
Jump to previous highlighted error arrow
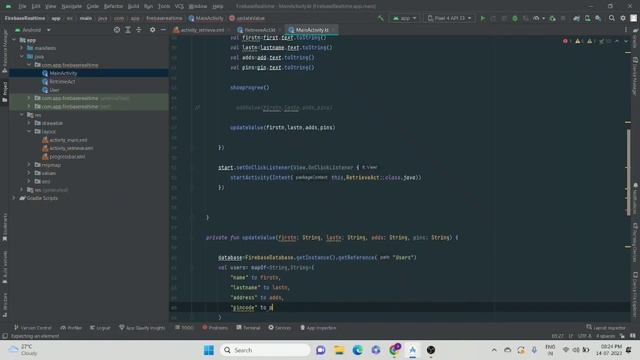pos(617,41)
